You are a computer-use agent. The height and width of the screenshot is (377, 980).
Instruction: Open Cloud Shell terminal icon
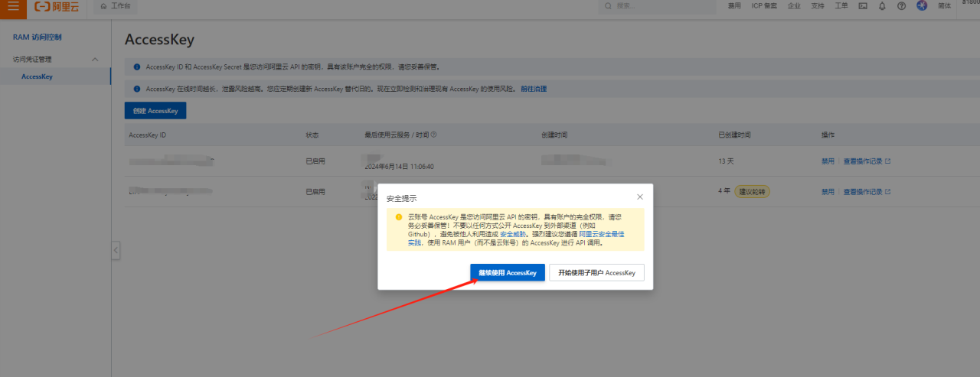863,6
